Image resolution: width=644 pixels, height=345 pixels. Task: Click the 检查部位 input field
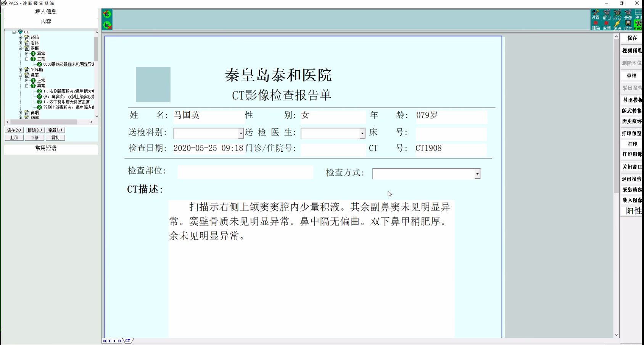click(x=245, y=172)
